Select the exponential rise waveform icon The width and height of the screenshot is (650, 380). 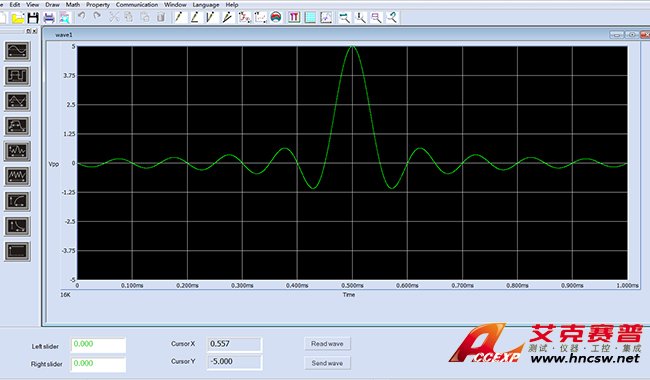click(x=17, y=201)
